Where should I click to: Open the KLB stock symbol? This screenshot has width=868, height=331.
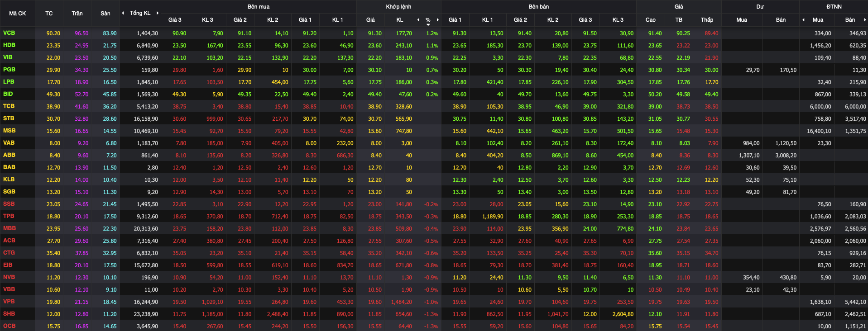9,180
